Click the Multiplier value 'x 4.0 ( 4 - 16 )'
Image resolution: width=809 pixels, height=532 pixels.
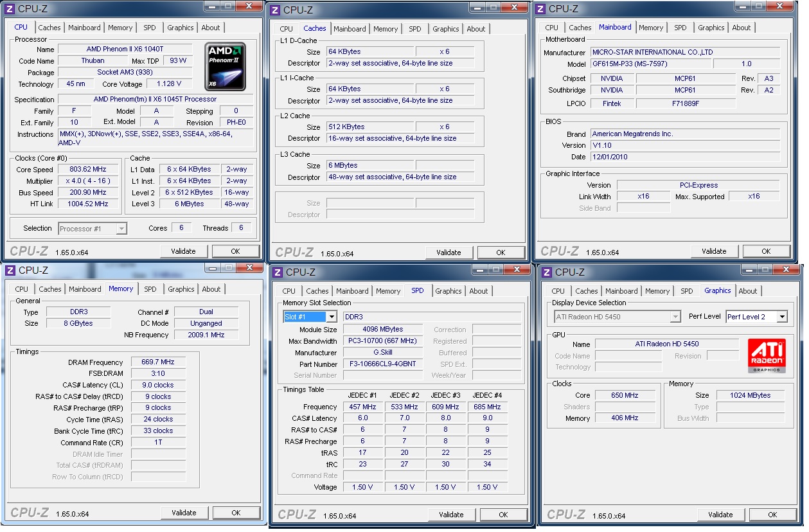[x=87, y=181]
